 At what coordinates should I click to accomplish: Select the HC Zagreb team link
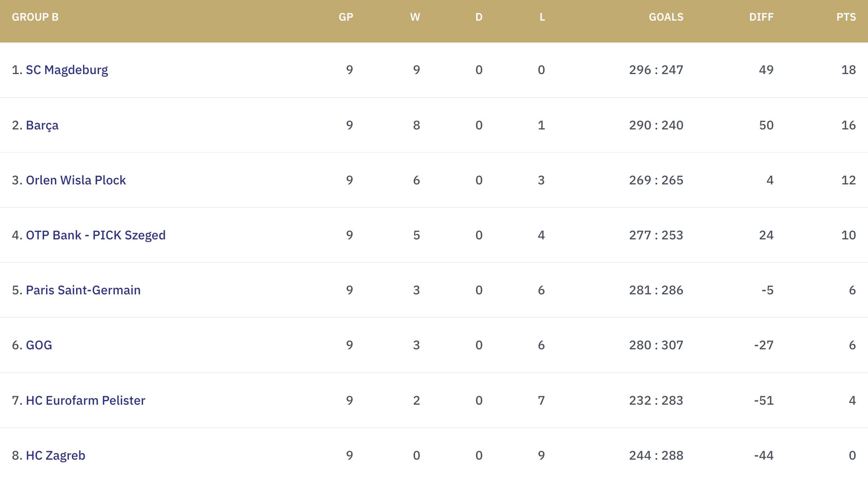pyautogui.click(x=55, y=455)
